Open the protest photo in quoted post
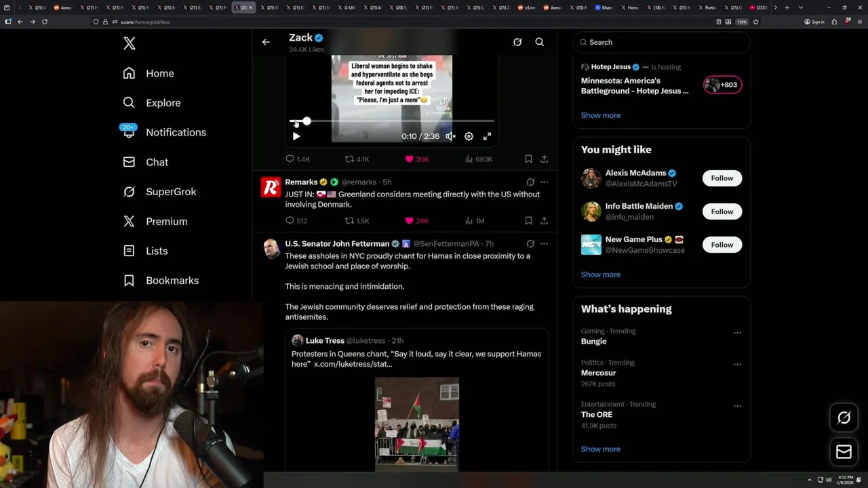The image size is (868, 488). point(417,424)
